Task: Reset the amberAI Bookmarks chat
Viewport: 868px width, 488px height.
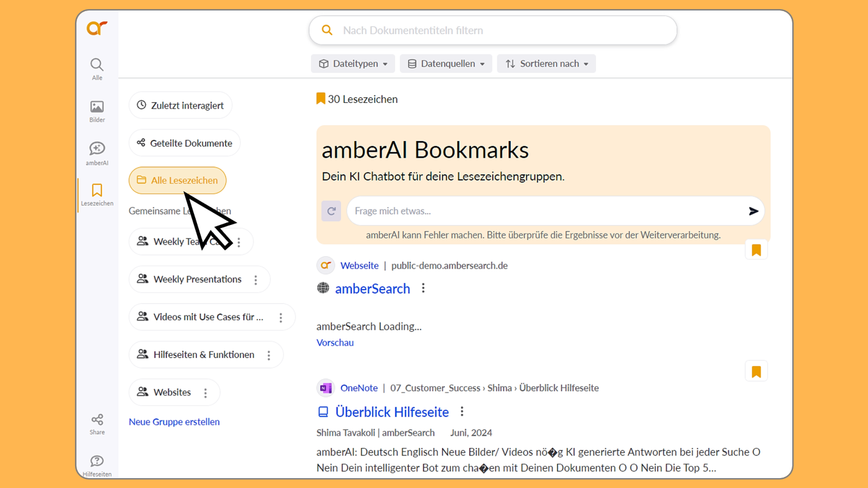Action: (331, 211)
